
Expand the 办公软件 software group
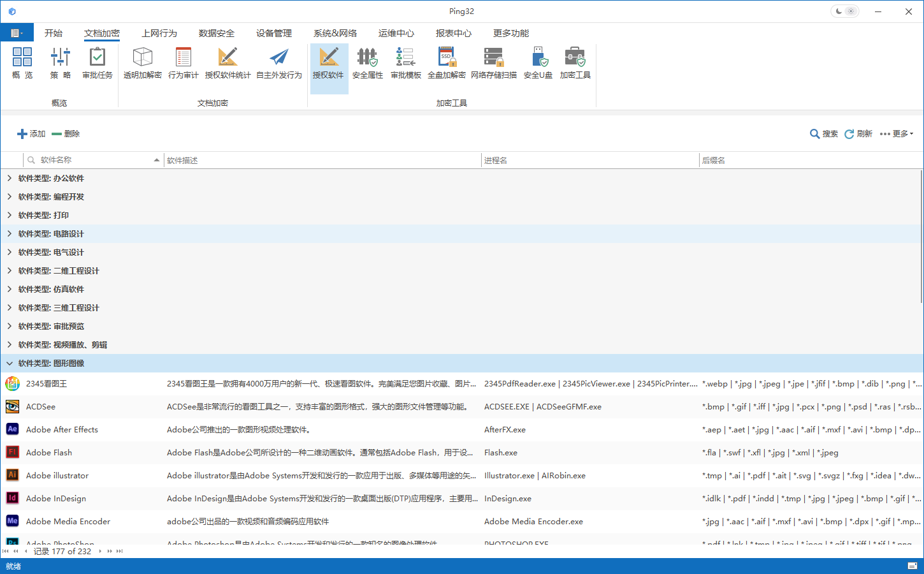click(10, 178)
